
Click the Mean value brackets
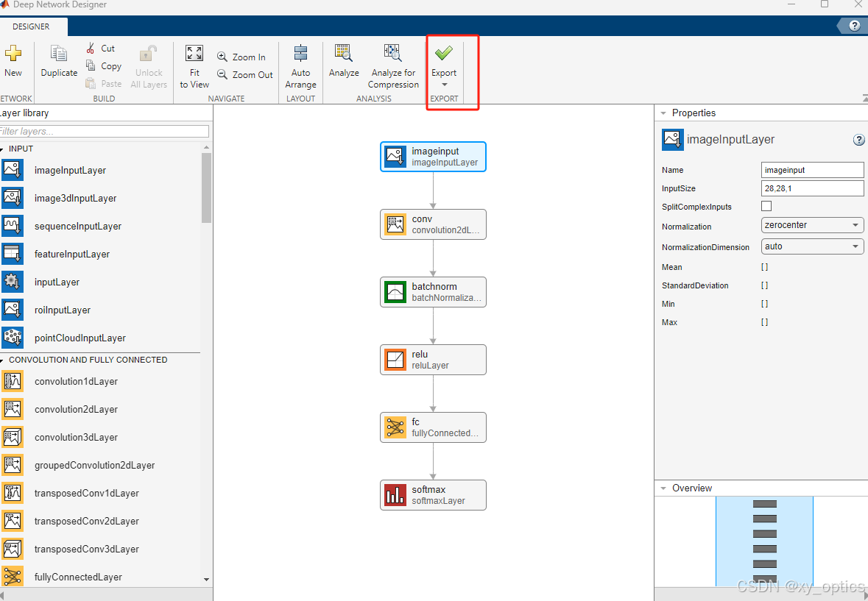point(764,267)
